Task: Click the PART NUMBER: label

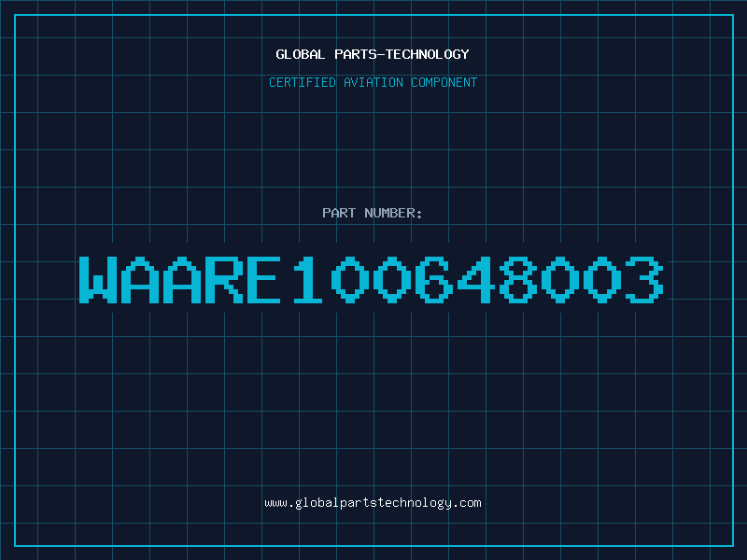Action: 373,214
